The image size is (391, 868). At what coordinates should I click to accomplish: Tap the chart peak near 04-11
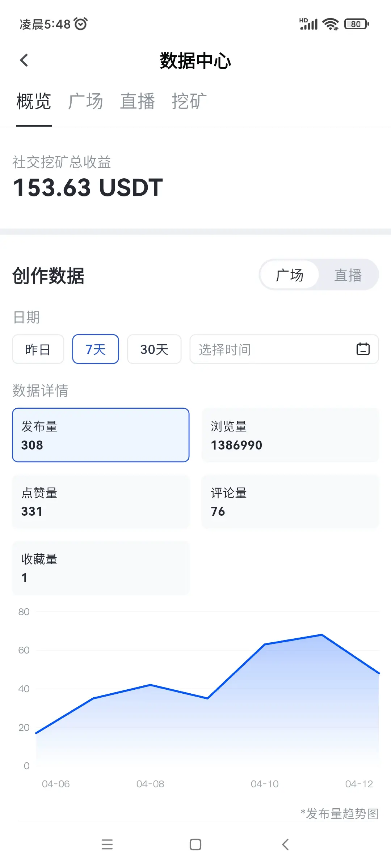point(322,635)
